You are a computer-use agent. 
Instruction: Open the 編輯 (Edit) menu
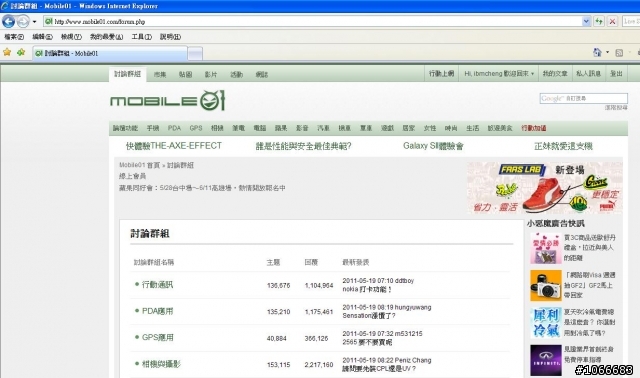coord(42,37)
